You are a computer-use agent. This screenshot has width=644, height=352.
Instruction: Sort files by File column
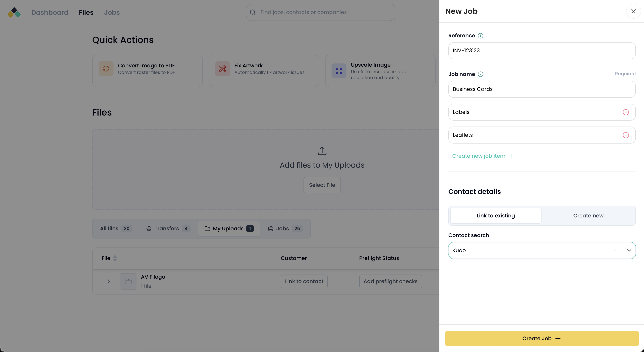point(115,258)
